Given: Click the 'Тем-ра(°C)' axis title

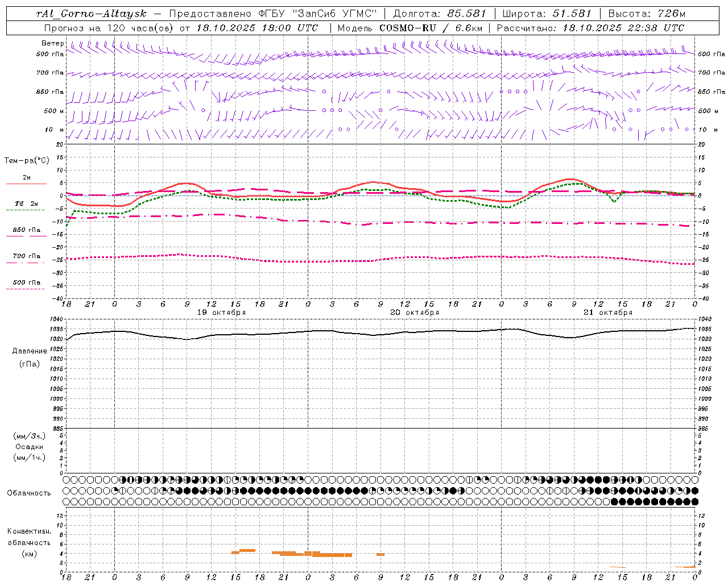Looking at the screenshot, I should (x=27, y=161).
